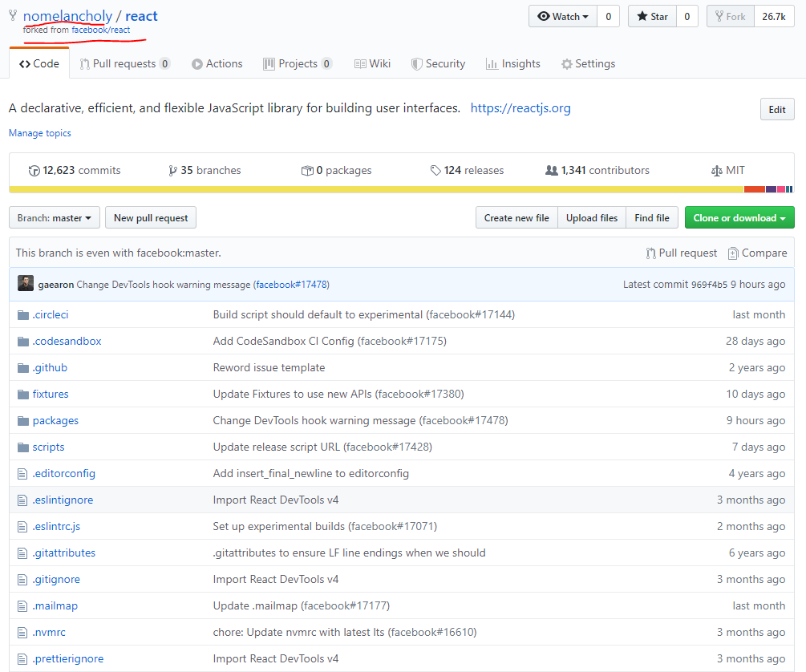Open the Pull requests tab
This screenshot has width=806, height=672.
click(x=124, y=64)
